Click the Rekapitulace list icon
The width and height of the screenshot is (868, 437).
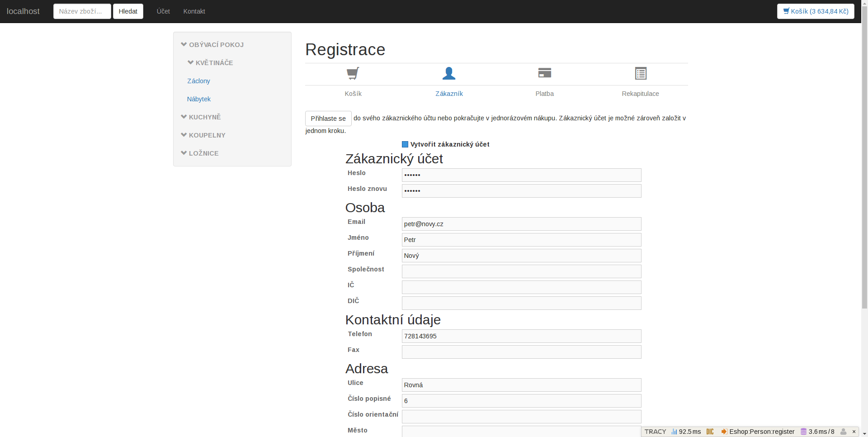pyautogui.click(x=640, y=73)
